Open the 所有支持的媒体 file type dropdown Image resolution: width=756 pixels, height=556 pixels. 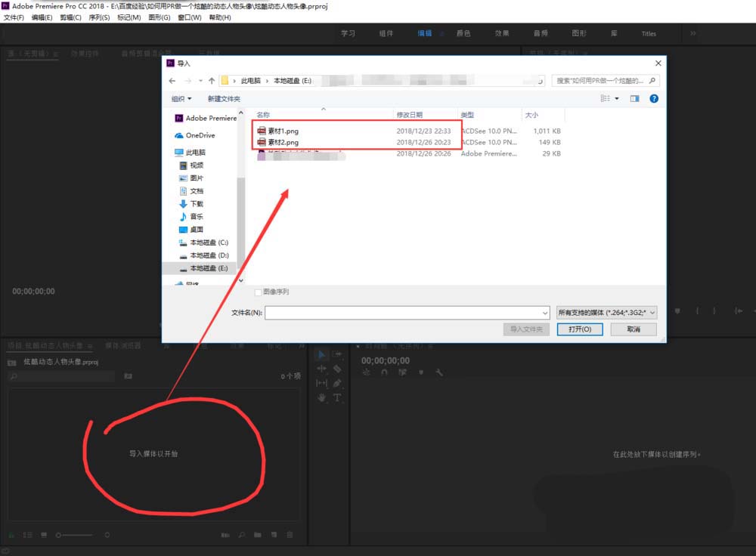click(x=605, y=311)
